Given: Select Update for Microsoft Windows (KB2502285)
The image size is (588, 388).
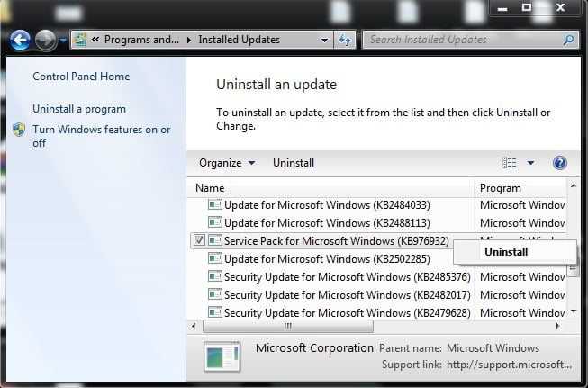Looking at the screenshot, I should (327, 259).
